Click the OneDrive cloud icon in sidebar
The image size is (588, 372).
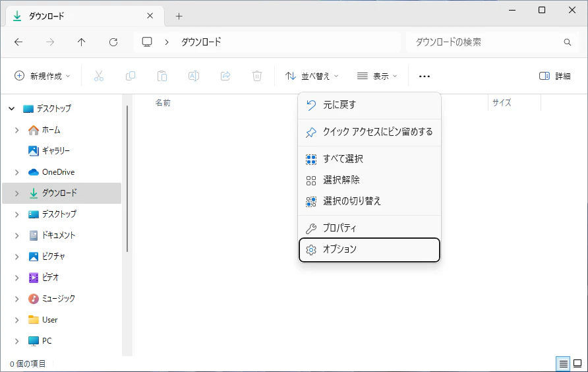34,172
